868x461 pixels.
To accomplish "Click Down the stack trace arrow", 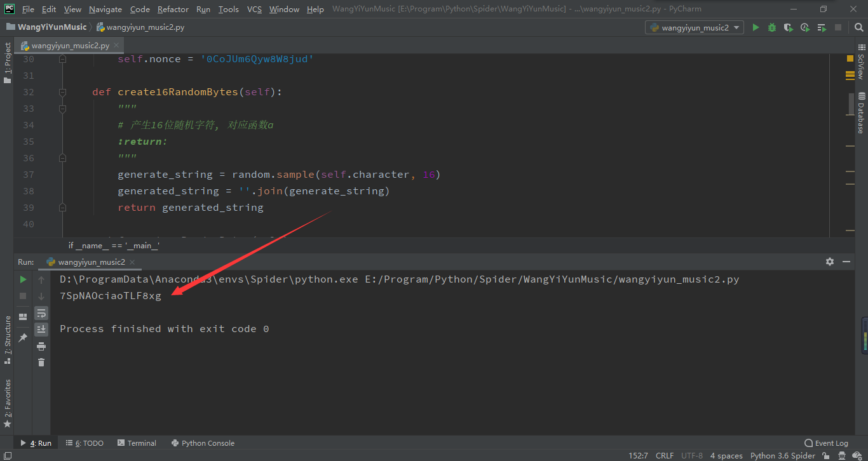I will (41, 296).
